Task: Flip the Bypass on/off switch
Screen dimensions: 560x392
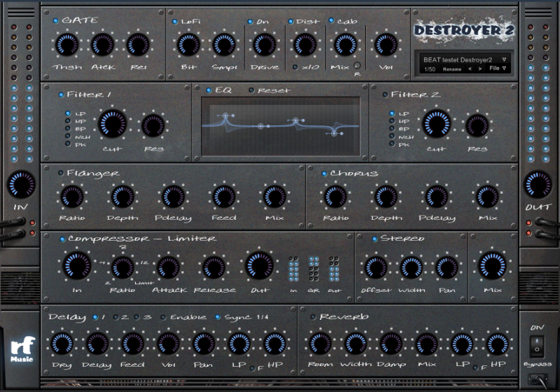Action: click(x=537, y=345)
